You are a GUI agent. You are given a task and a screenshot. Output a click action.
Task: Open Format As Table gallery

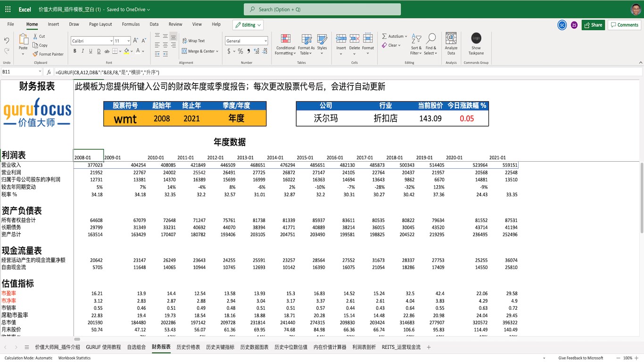coord(306,44)
